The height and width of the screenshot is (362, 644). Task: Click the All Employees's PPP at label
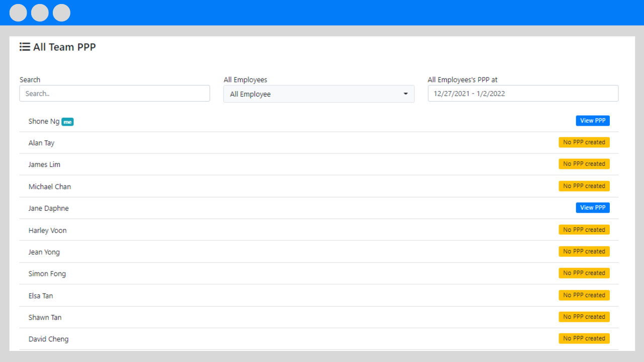click(463, 79)
